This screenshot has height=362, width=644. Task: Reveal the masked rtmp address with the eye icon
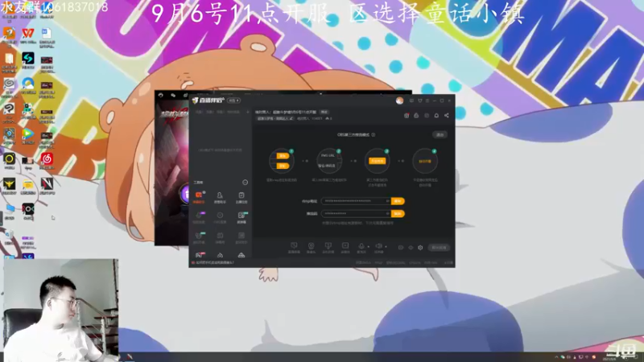coord(387,201)
